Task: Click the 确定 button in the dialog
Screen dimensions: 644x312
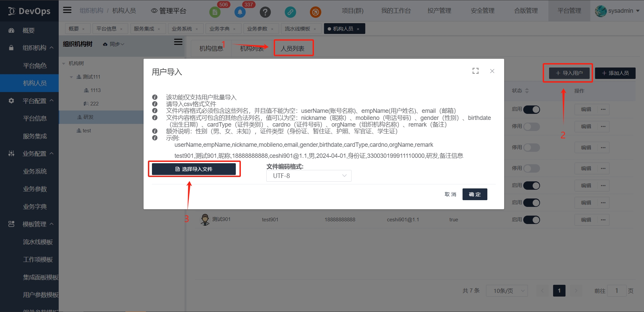Action: (475, 194)
